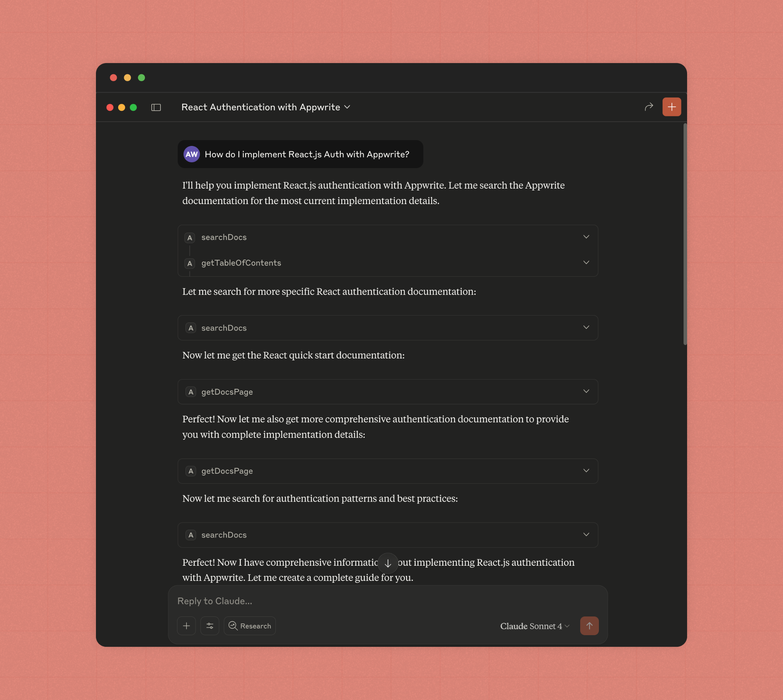Open the search and tools settings icon
The width and height of the screenshot is (783, 700).
pos(210,626)
